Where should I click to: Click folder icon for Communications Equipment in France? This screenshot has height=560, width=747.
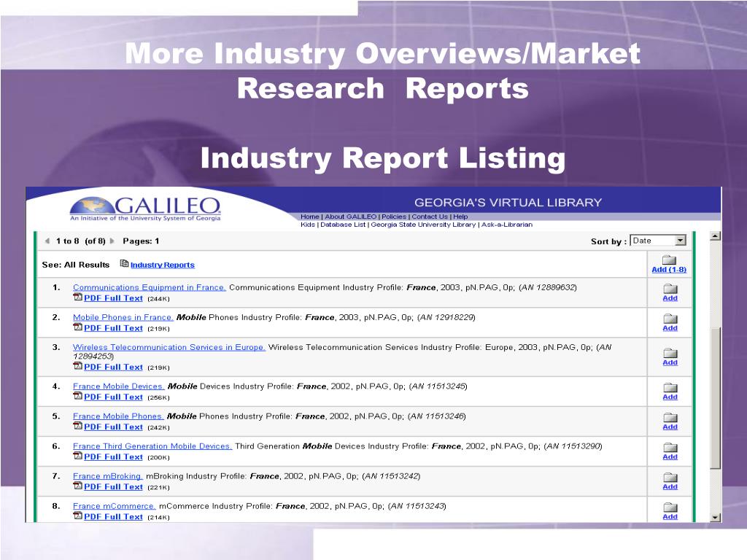[x=670, y=289]
